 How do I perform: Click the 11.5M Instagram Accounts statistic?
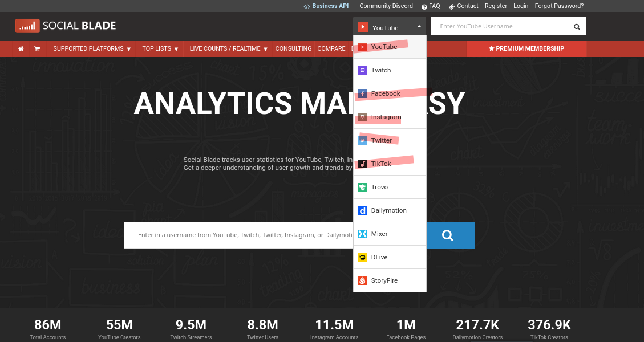coord(334,329)
